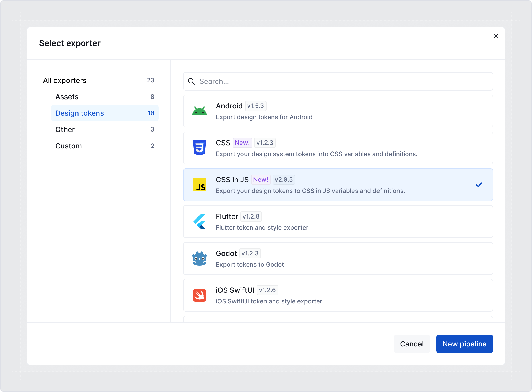Image resolution: width=532 pixels, height=392 pixels.
Task: Click the yellow JS icon
Action: (x=199, y=184)
